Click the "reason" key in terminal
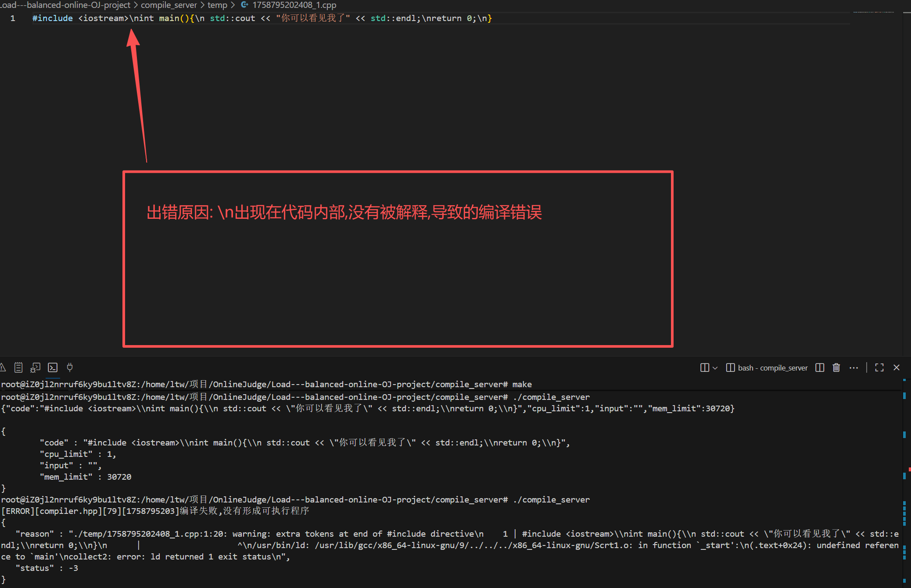 [x=35, y=534]
